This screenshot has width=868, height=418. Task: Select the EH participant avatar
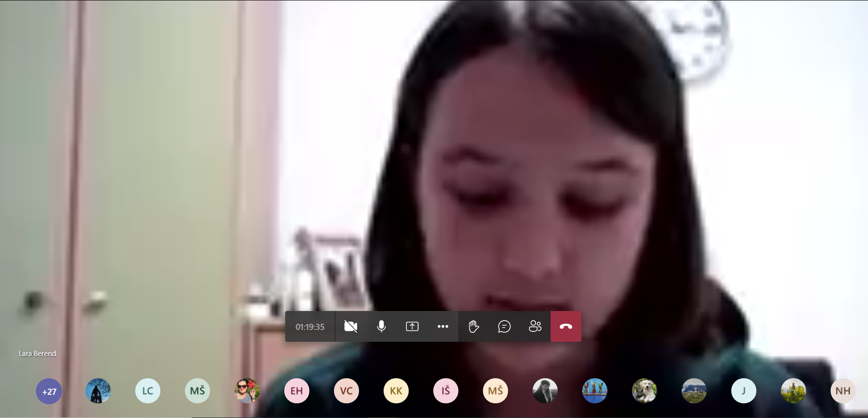pos(297,391)
